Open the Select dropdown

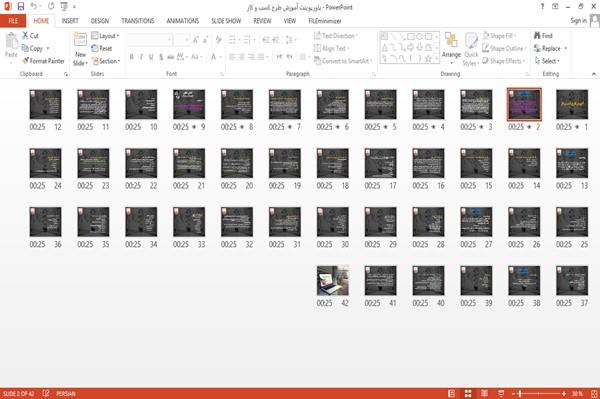[x=547, y=61]
